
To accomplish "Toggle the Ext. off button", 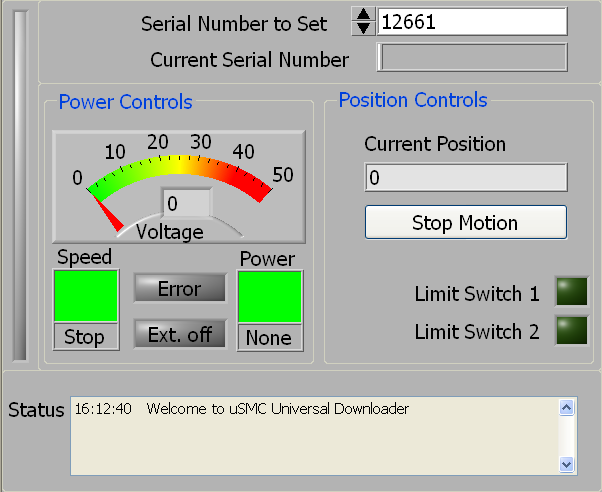I will click(180, 334).
